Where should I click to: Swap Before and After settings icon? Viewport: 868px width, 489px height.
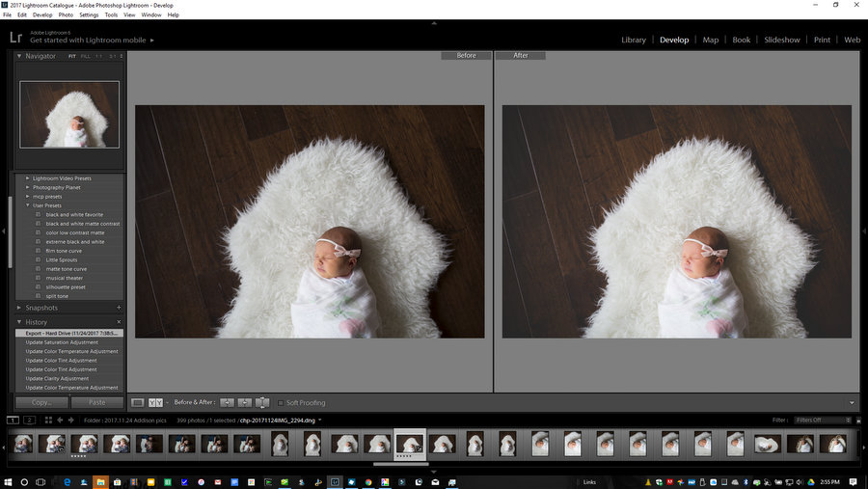point(262,402)
